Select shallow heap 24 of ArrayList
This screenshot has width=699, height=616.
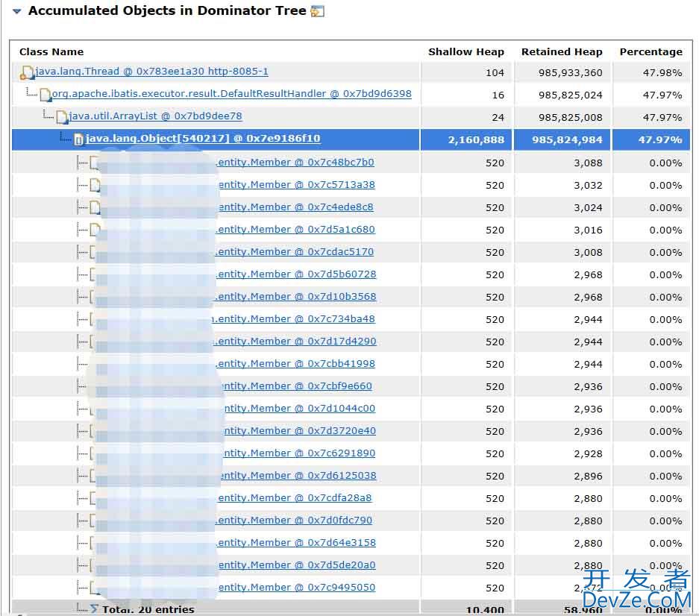498,117
